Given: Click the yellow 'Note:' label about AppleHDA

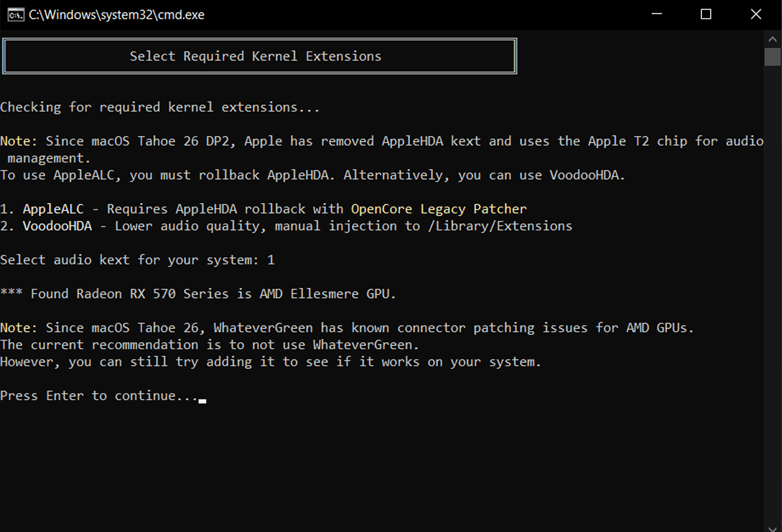Looking at the screenshot, I should [x=19, y=141].
